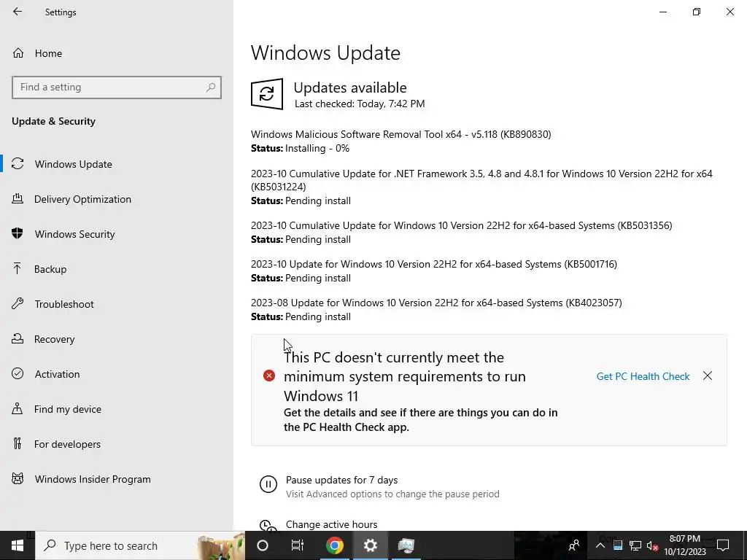Open Delivery Optimization settings

click(x=82, y=199)
